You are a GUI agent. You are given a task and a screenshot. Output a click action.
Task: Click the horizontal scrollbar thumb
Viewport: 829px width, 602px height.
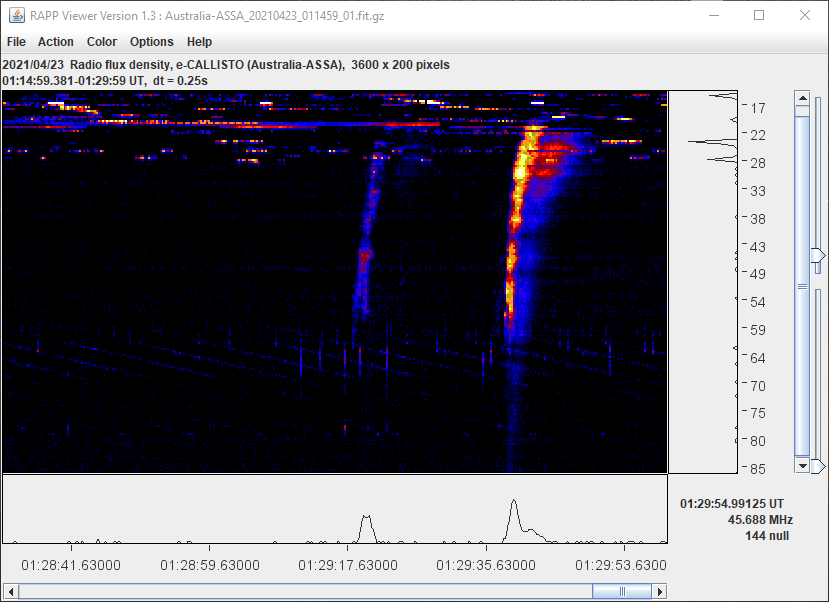pyautogui.click(x=621, y=591)
